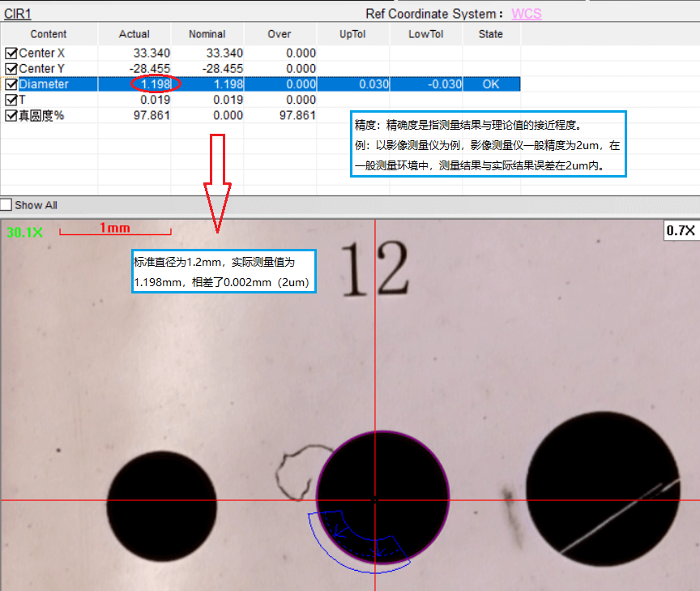The width and height of the screenshot is (700, 591).
Task: Toggle the Diameter row checkbox
Action: (x=11, y=84)
